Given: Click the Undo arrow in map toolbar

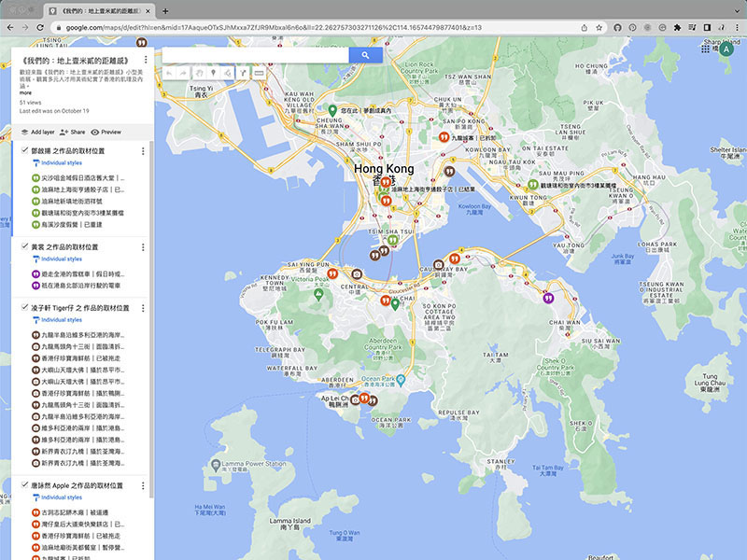Looking at the screenshot, I should [169, 73].
